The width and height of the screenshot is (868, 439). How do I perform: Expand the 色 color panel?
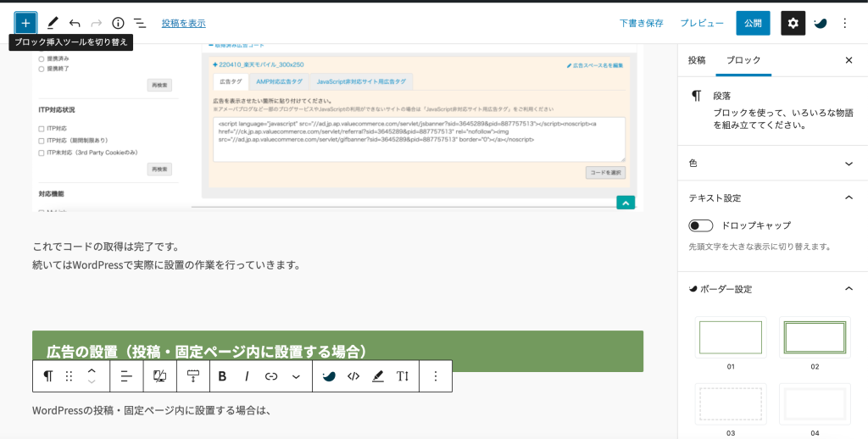pyautogui.click(x=772, y=164)
